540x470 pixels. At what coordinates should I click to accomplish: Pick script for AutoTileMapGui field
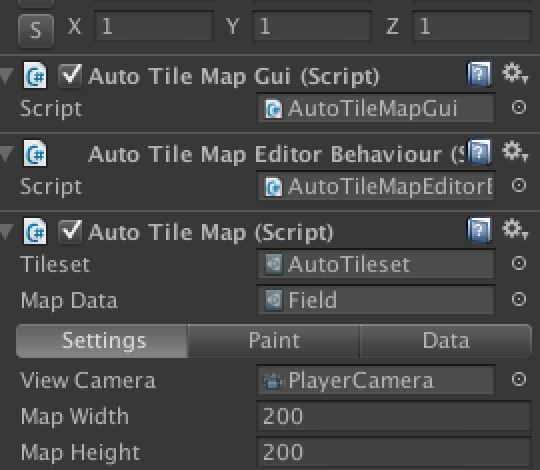pyautogui.click(x=519, y=107)
